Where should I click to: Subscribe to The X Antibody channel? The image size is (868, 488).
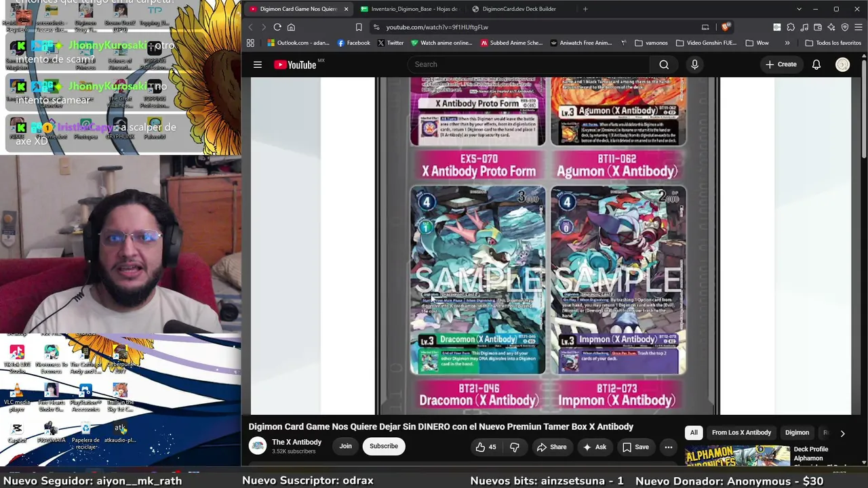click(384, 446)
